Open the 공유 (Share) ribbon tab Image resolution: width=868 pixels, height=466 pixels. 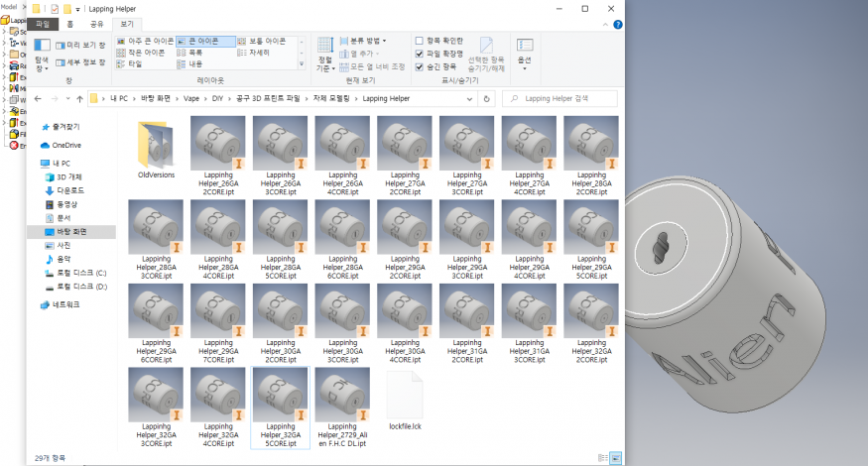click(97, 23)
